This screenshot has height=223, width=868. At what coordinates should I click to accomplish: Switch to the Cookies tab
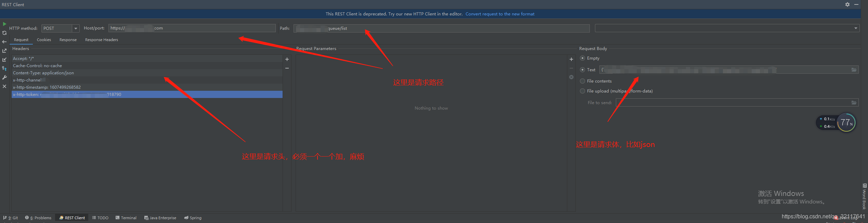tap(44, 40)
